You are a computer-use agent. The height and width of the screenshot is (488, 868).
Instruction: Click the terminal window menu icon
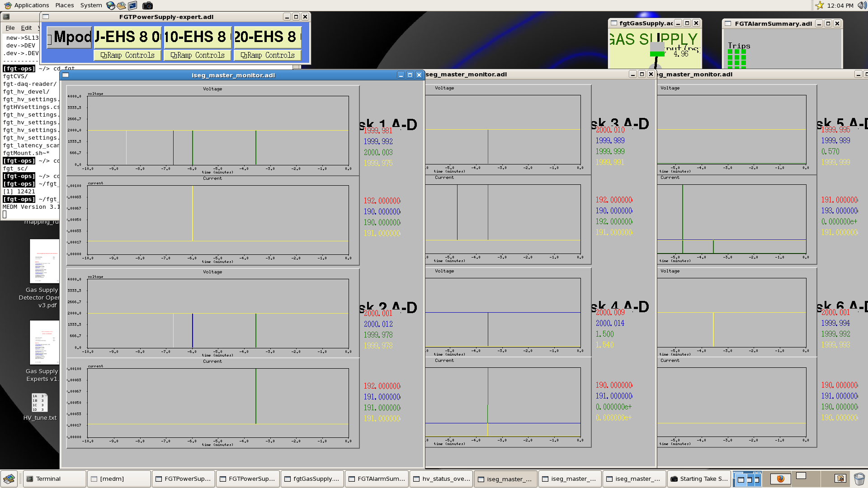coord(6,17)
